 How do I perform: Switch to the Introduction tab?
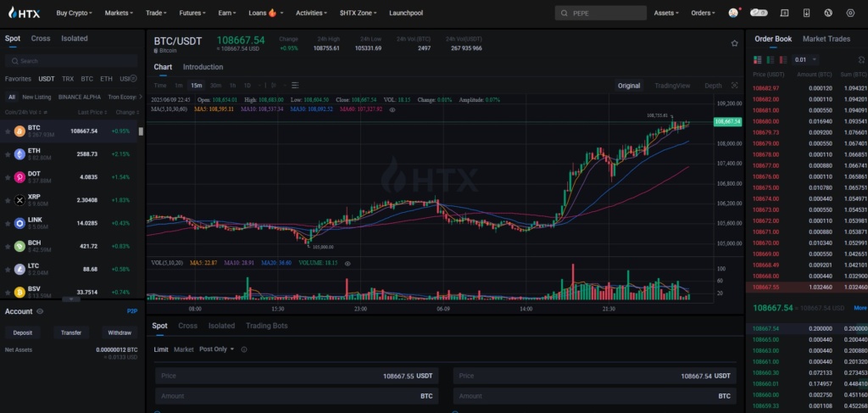203,67
